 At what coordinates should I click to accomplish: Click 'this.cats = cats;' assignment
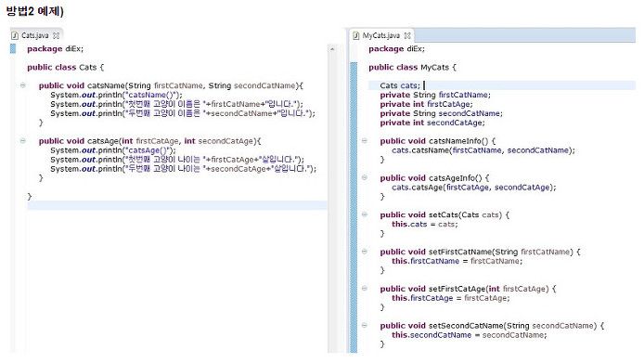[x=425, y=225]
